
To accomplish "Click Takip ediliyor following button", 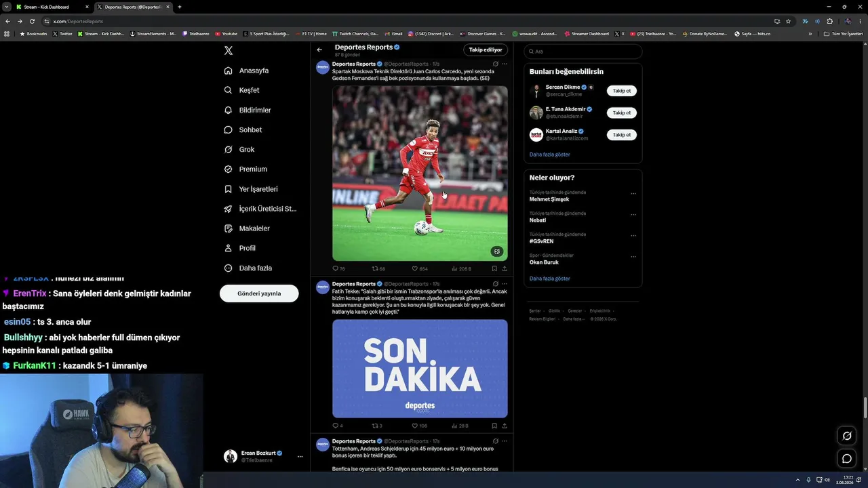I will point(486,49).
